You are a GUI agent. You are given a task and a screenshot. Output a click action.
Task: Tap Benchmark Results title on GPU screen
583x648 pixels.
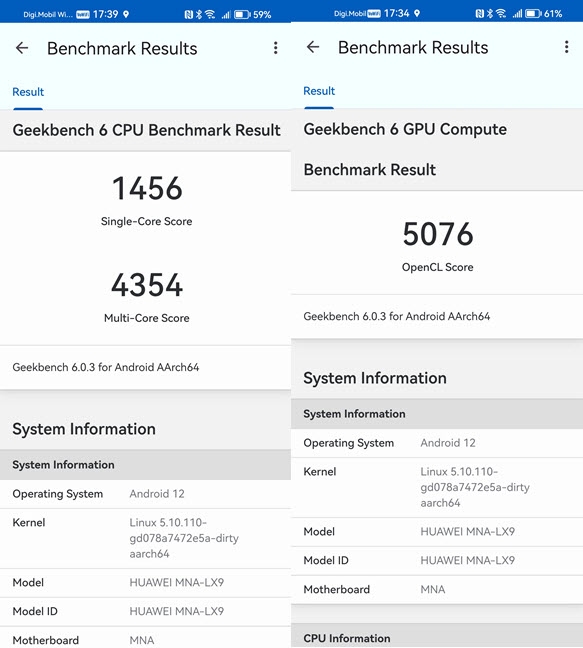413,48
